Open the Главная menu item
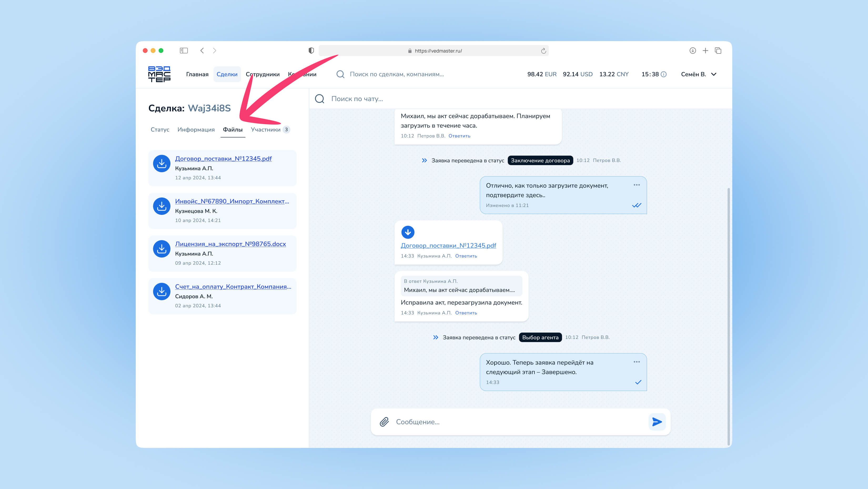 click(x=197, y=74)
